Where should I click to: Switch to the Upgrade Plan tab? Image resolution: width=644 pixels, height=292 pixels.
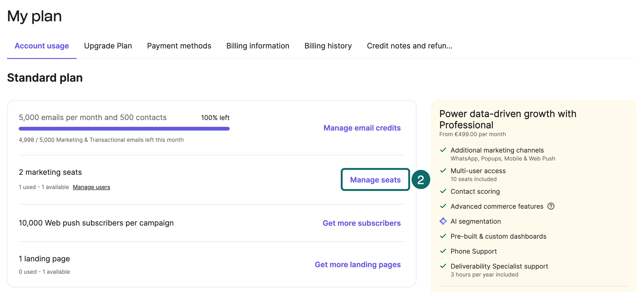[108, 46]
